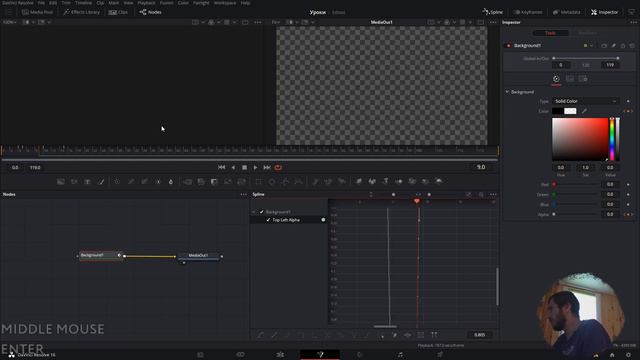
Task: Select the MediaOut1 node
Action: tap(199, 256)
